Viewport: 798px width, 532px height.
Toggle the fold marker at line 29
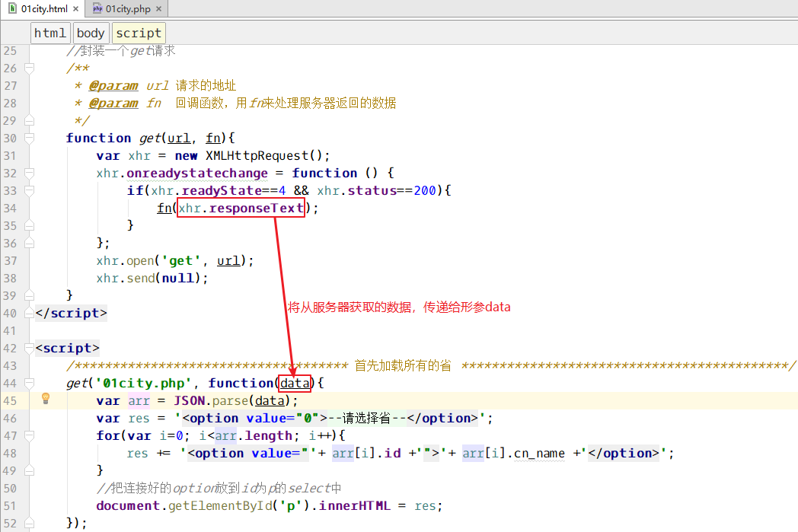pyautogui.click(x=30, y=120)
